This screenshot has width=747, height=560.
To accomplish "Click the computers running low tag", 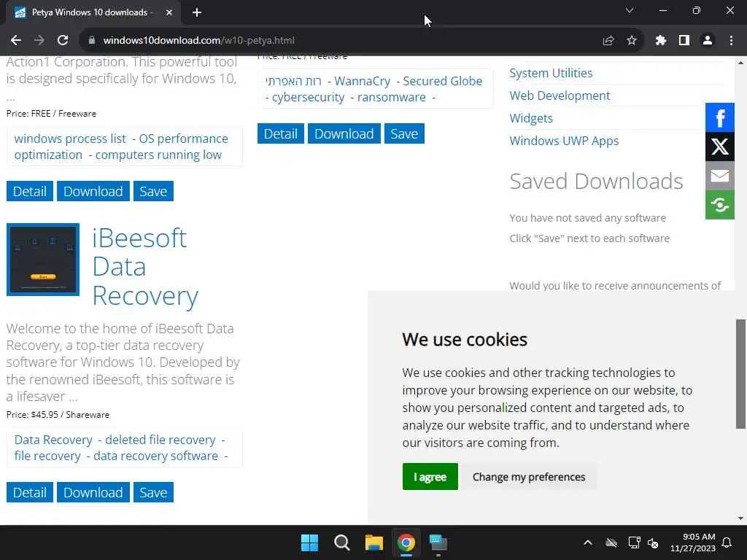I will tap(158, 155).
